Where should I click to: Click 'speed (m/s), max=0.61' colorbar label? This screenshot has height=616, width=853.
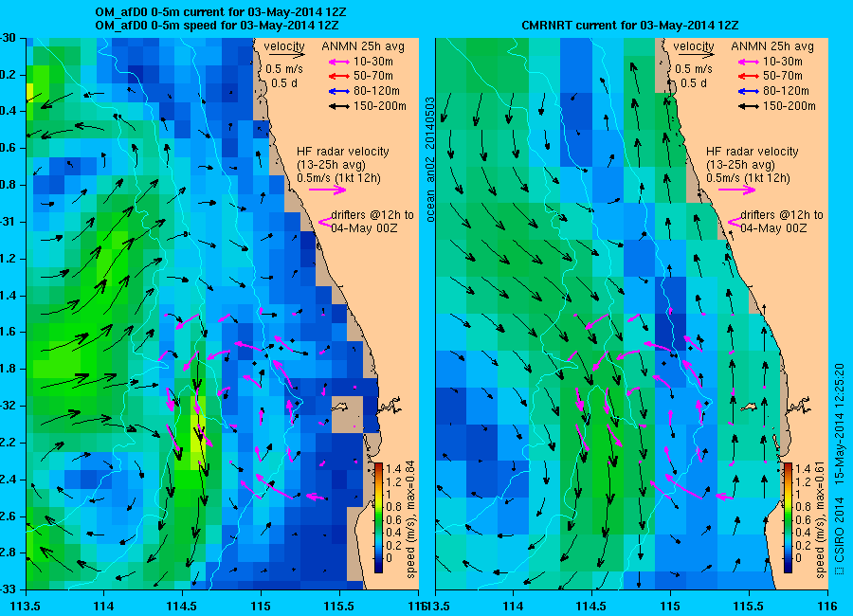[821, 519]
